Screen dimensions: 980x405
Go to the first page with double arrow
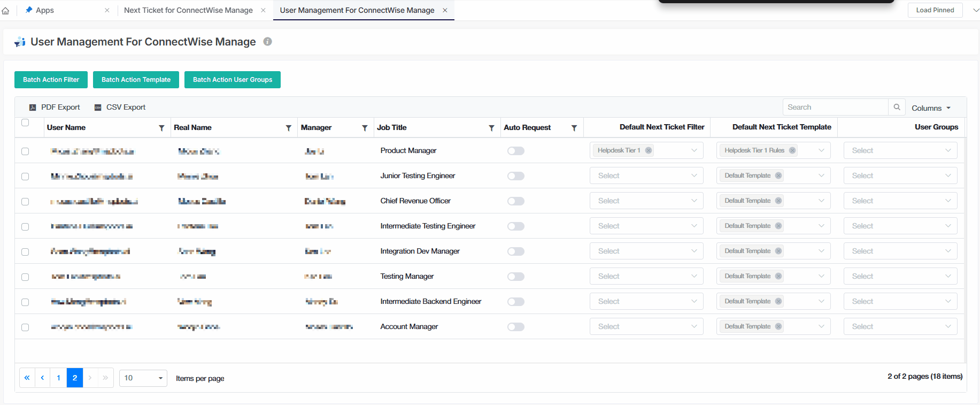[27, 378]
